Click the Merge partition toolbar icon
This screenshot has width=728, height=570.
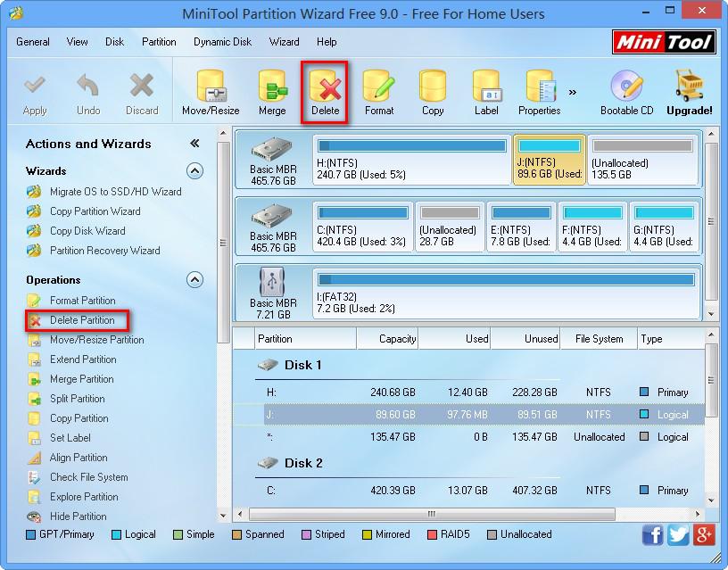[x=272, y=89]
